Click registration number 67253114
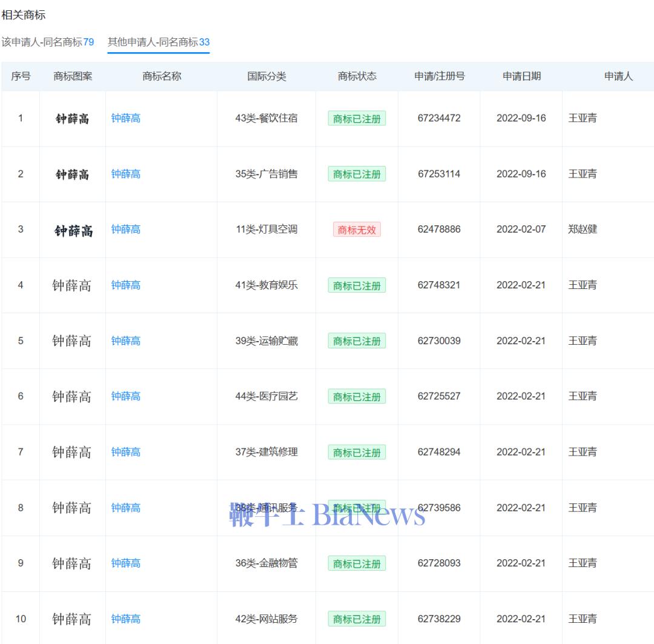This screenshot has height=644, width=654. [x=439, y=174]
